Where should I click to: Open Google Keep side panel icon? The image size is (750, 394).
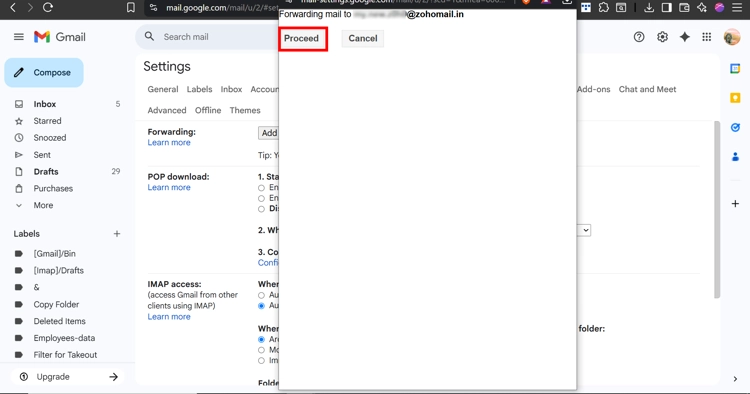735,98
